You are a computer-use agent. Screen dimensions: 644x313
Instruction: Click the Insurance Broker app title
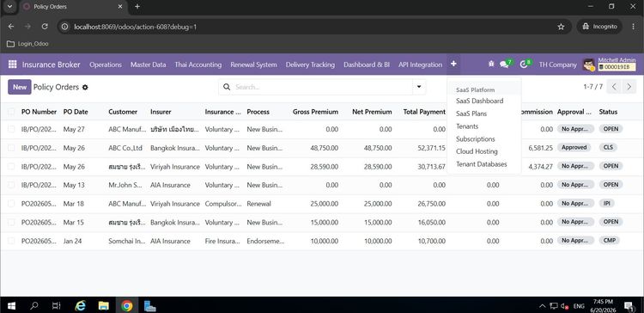(51, 64)
